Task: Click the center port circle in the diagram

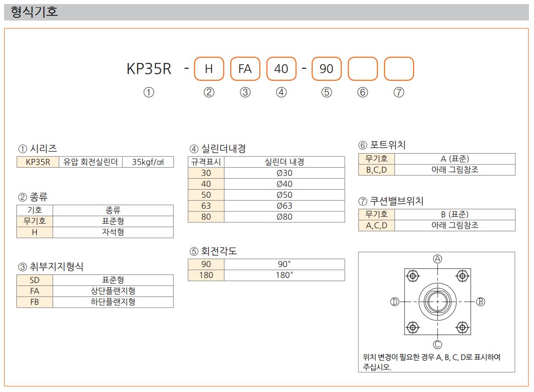Action: click(x=438, y=301)
